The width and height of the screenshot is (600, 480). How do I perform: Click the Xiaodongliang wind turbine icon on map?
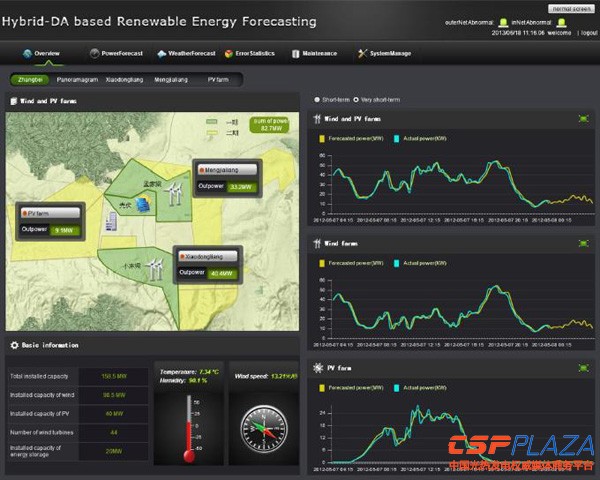click(x=155, y=268)
